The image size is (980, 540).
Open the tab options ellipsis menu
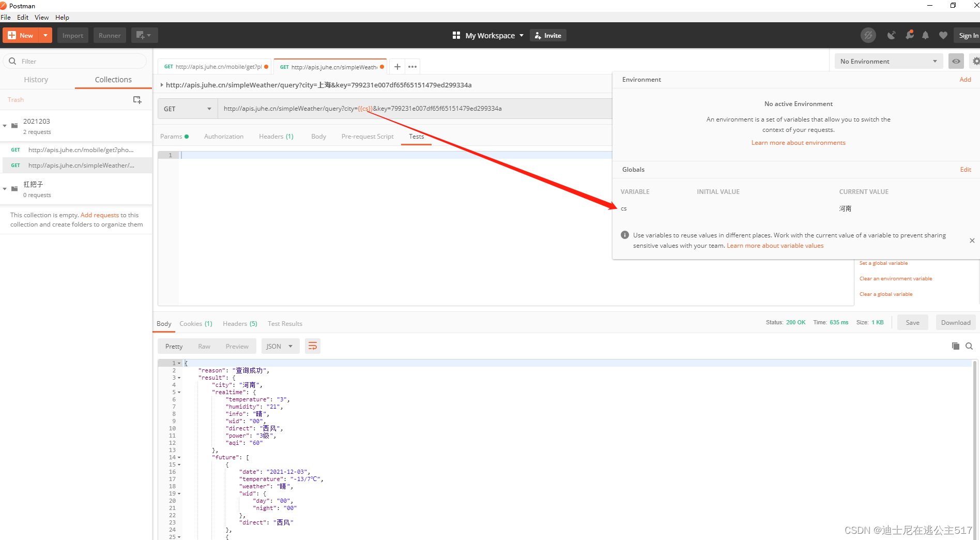coord(412,67)
